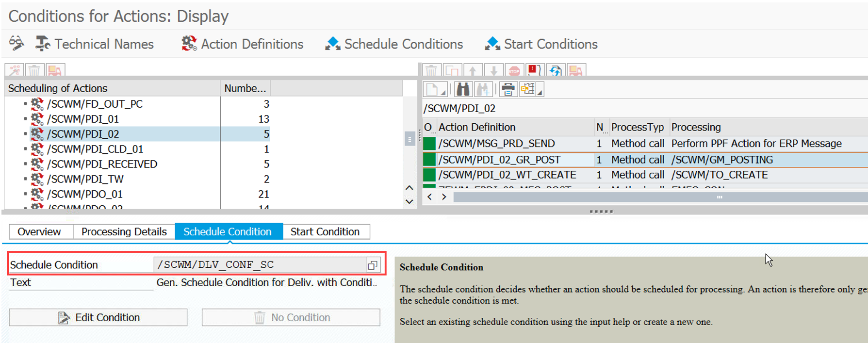Click the Schedule Condition input field
Image resolution: width=868 pixels, height=344 pixels.
260,265
